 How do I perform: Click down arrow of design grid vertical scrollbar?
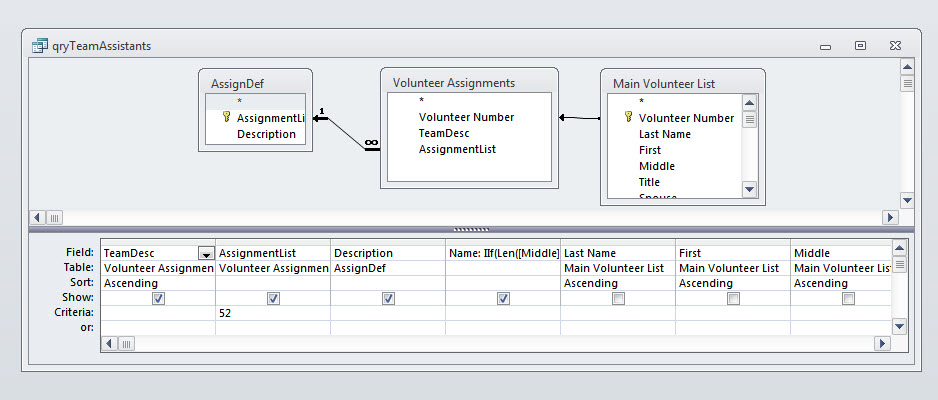pyautogui.click(x=899, y=327)
